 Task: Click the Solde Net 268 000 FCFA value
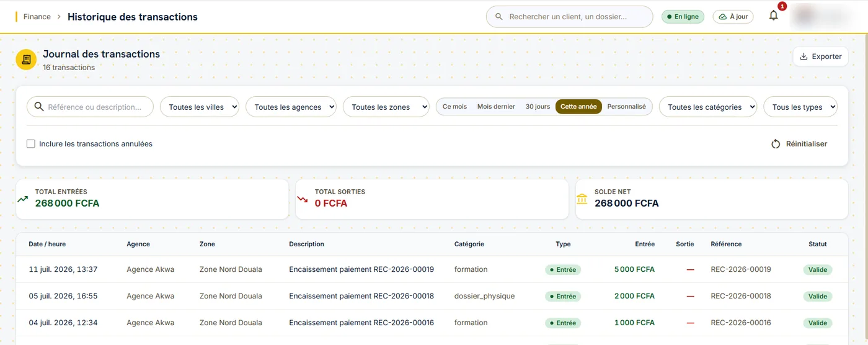tap(626, 204)
